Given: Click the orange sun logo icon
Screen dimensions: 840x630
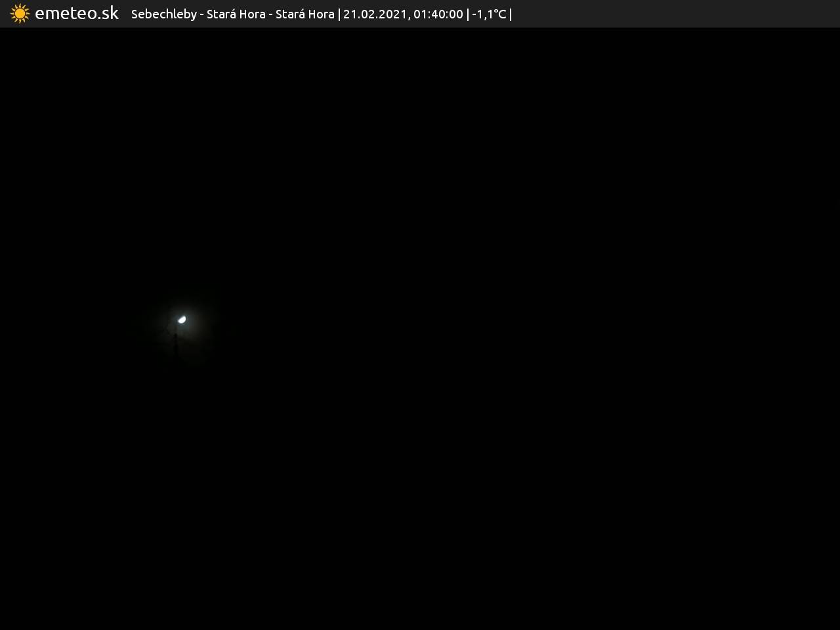Looking at the screenshot, I should (20, 14).
